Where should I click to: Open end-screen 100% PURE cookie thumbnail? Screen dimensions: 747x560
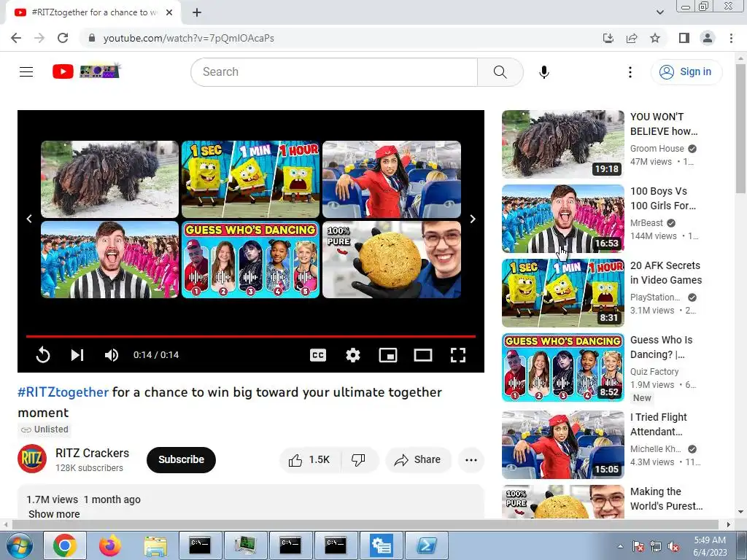(392, 260)
